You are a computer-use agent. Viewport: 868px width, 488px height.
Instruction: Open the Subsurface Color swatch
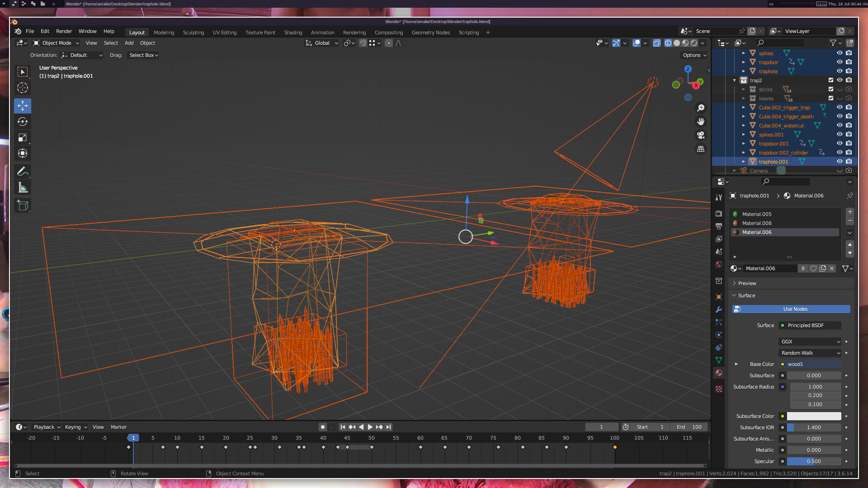coord(814,416)
